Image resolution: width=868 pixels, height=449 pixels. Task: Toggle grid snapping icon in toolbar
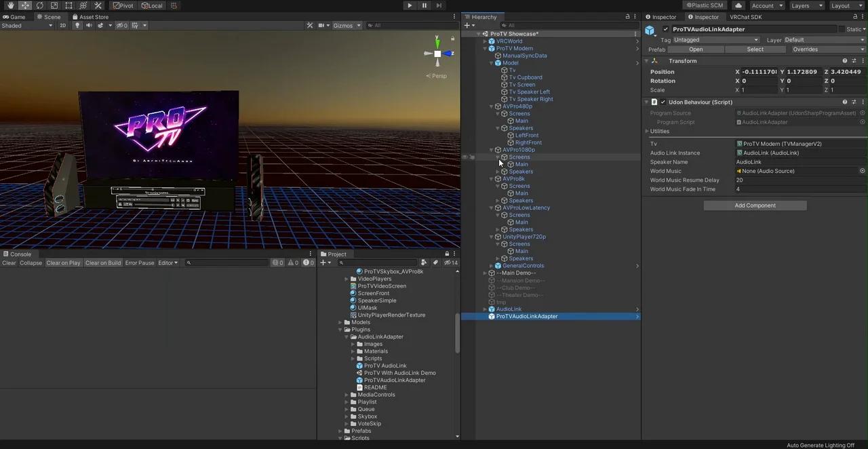click(x=174, y=5)
